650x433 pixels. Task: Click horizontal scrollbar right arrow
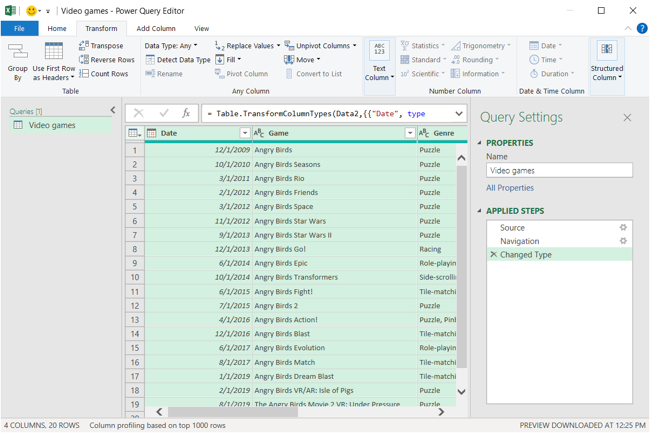[441, 411]
